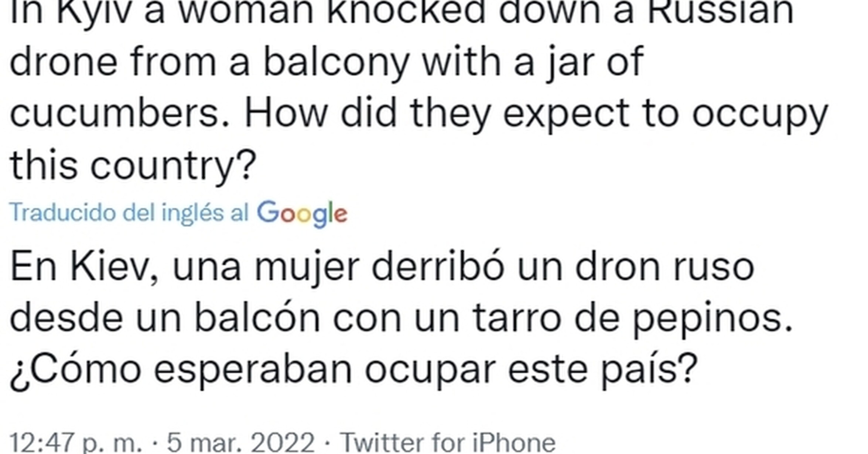Click the date 5 mar. 2022

[x=240, y=442]
